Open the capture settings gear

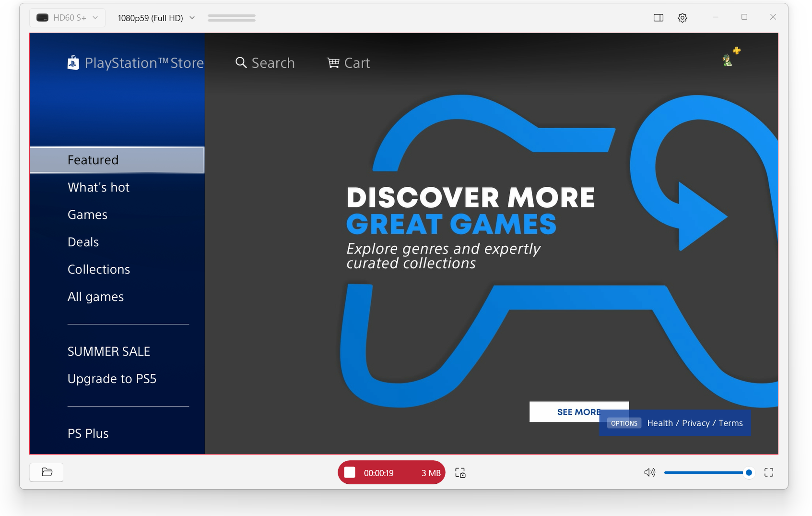[682, 17]
